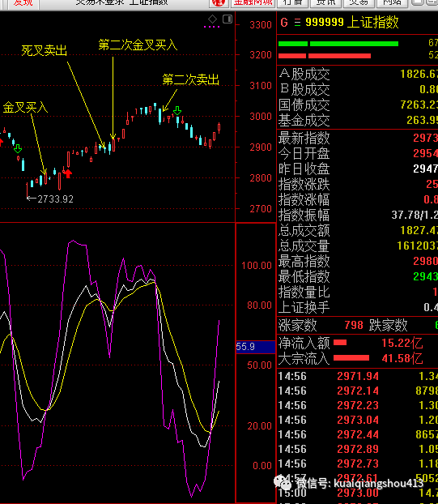Click the A股成交 row

click(x=357, y=75)
